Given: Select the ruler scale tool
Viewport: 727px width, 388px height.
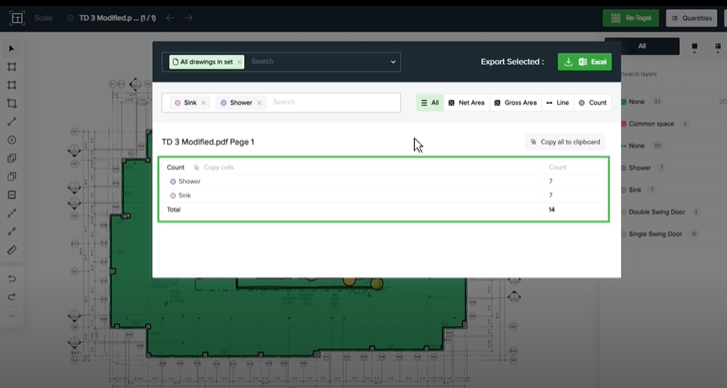Looking at the screenshot, I should coord(12,250).
